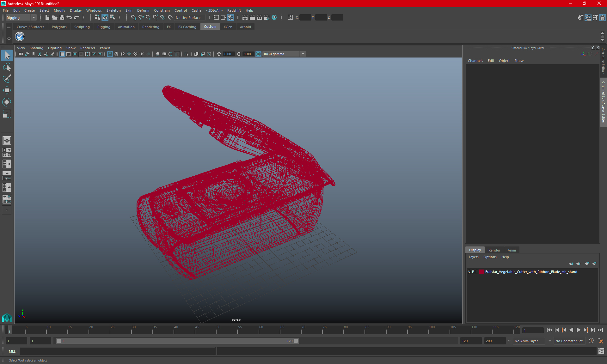Image resolution: width=607 pixels, height=364 pixels.
Task: Click Channels in Channel Box
Action: [x=475, y=61]
